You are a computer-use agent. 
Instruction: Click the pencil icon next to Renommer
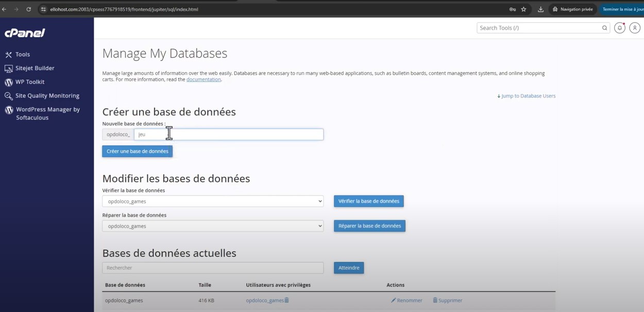click(x=393, y=300)
